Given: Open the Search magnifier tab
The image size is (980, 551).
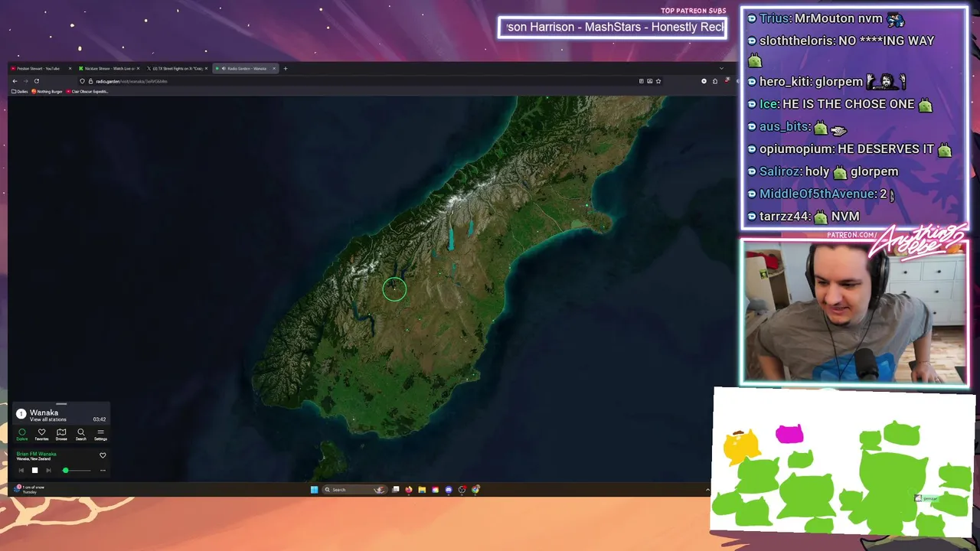Looking at the screenshot, I should tap(80, 434).
